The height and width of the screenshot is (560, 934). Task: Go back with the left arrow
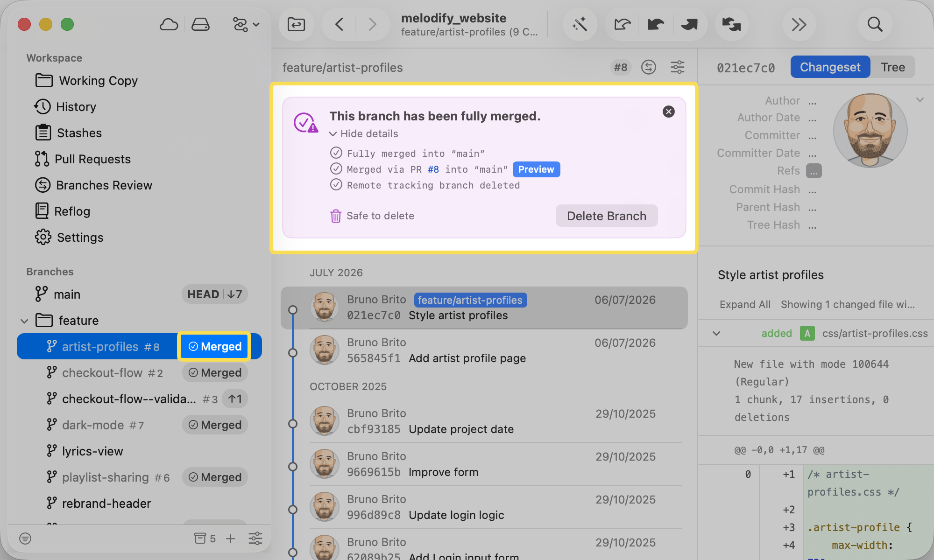340,24
